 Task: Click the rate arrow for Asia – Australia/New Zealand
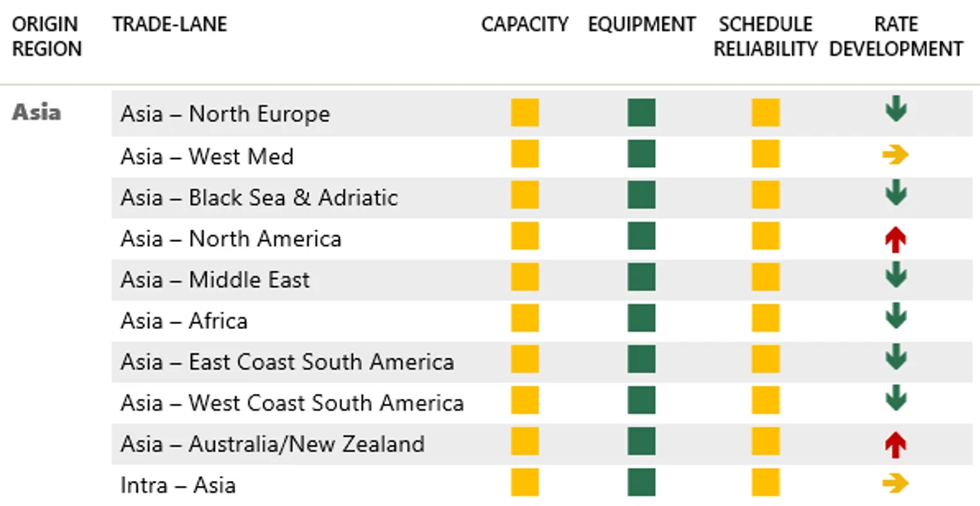895,445
